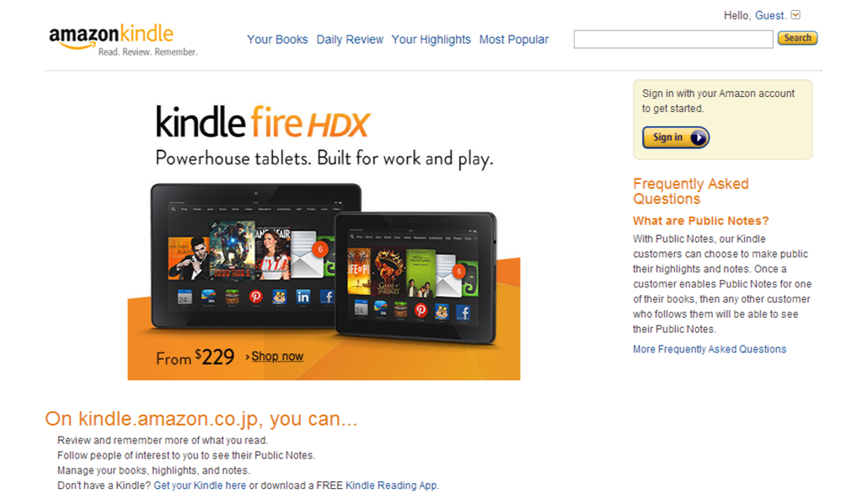Select Most Popular in the navigation
The width and height of the screenshot is (863, 504).
pos(513,40)
